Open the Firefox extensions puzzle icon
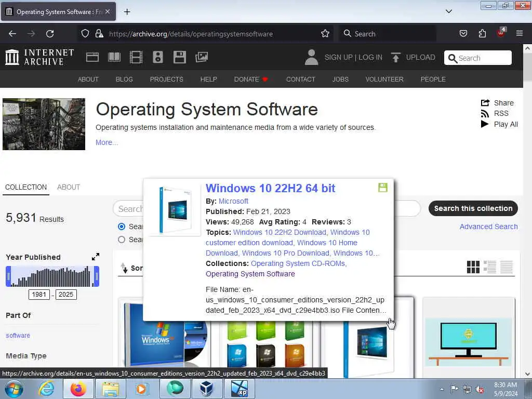The width and height of the screenshot is (532, 399). (482, 34)
